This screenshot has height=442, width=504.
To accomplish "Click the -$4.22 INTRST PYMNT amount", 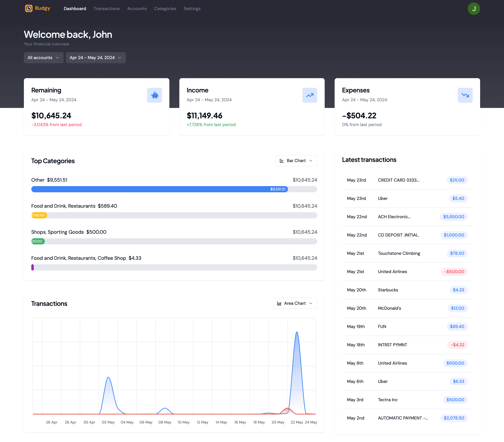I will click(x=457, y=345).
